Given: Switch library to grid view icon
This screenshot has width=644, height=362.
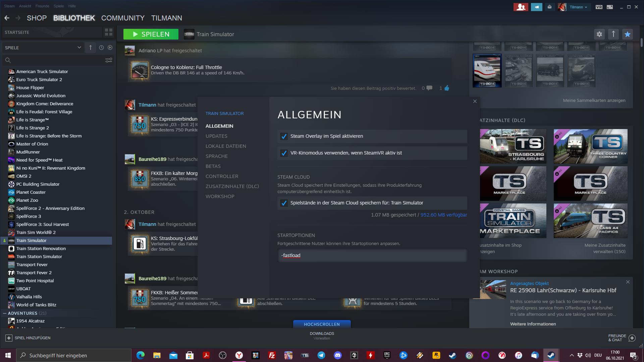Looking at the screenshot, I should pos(108,32).
